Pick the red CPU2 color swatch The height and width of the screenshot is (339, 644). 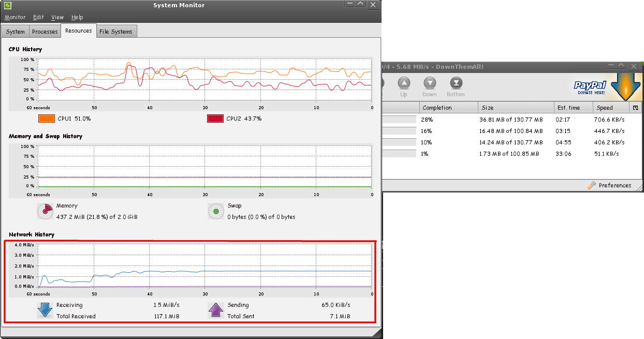(x=215, y=119)
